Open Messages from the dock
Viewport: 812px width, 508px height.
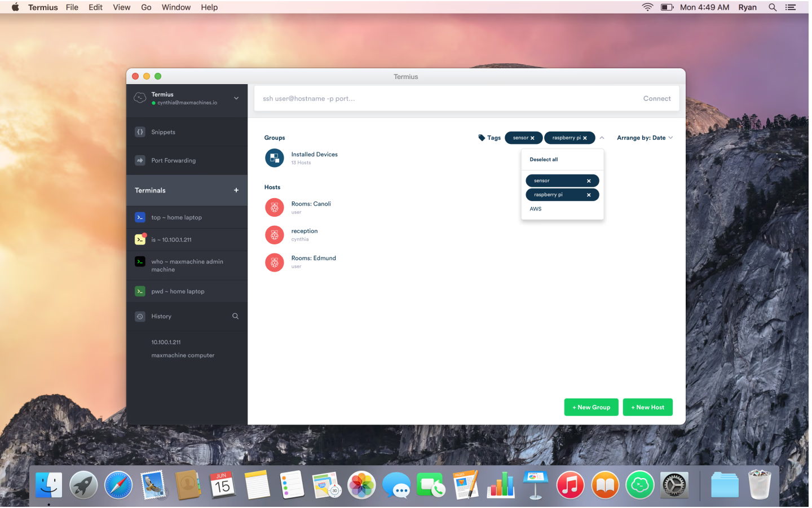pos(396,485)
